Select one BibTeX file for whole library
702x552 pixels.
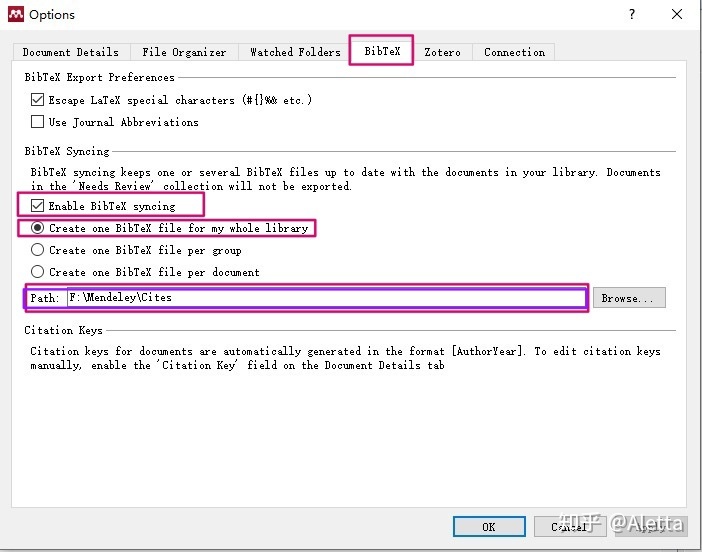click(38, 228)
